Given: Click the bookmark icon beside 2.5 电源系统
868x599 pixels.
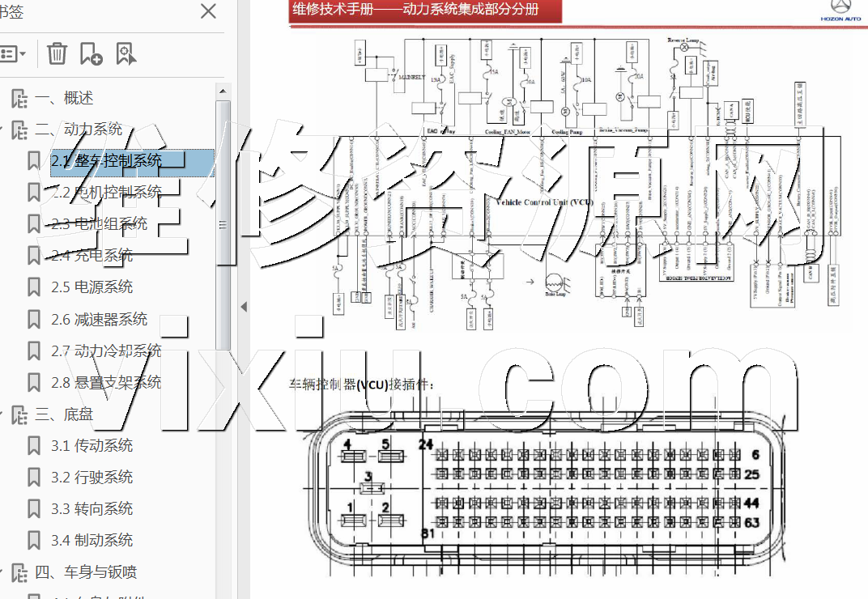Looking at the screenshot, I should (x=33, y=287).
